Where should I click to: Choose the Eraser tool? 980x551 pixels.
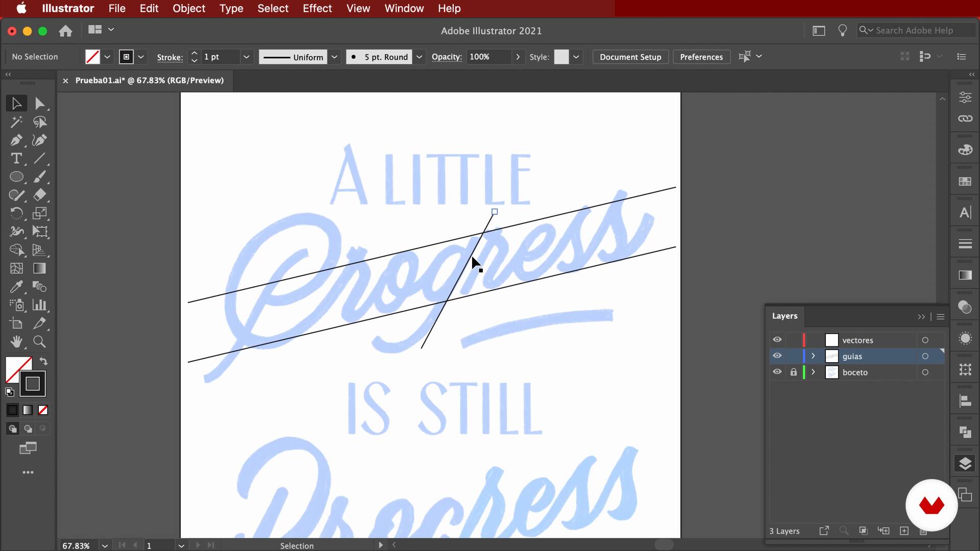tap(40, 195)
